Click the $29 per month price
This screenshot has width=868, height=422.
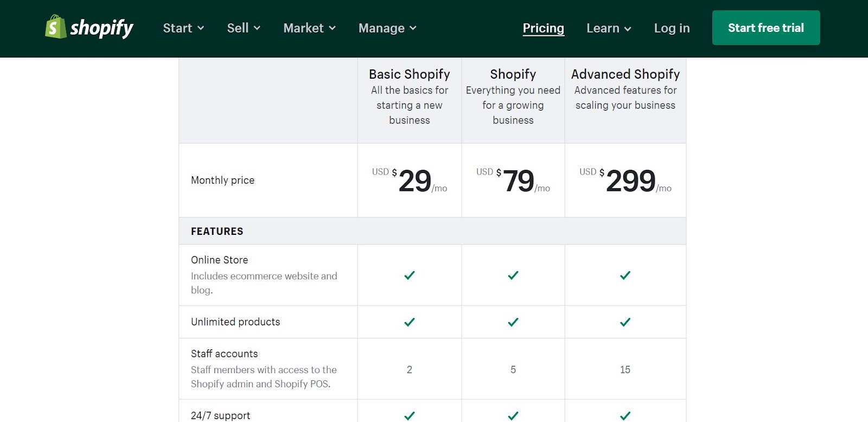410,181
